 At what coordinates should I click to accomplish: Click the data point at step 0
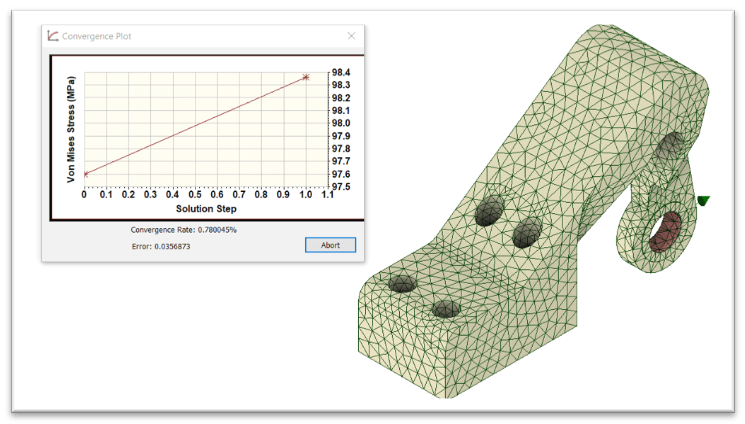click(86, 174)
